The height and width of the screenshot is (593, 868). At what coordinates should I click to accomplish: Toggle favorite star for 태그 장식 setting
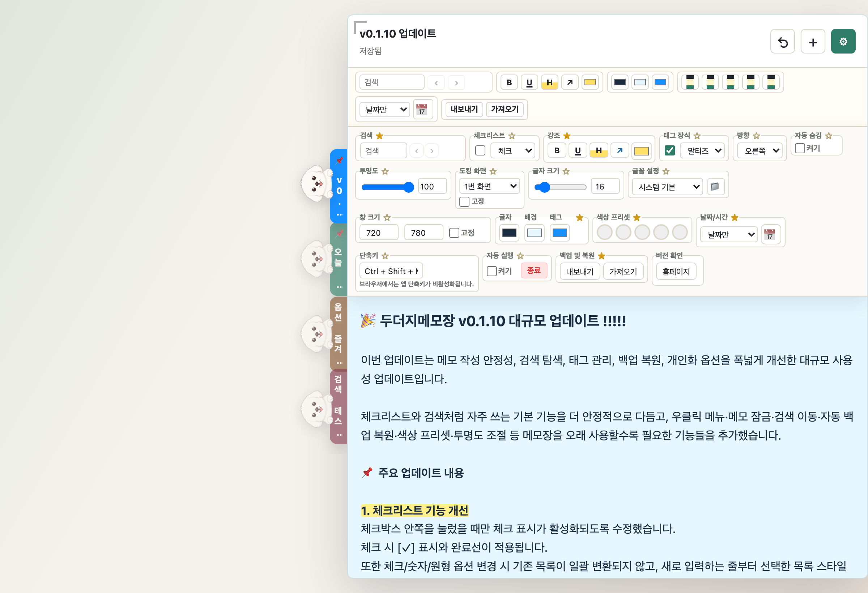pyautogui.click(x=697, y=136)
